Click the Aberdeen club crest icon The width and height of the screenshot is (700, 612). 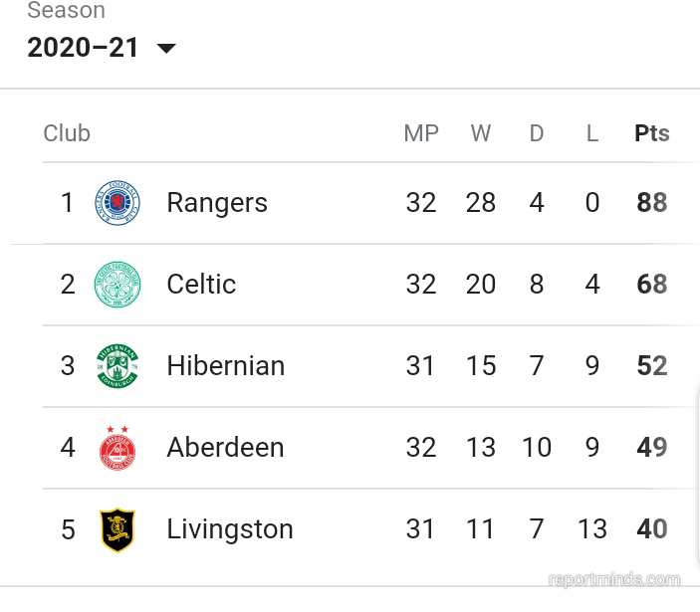117,448
